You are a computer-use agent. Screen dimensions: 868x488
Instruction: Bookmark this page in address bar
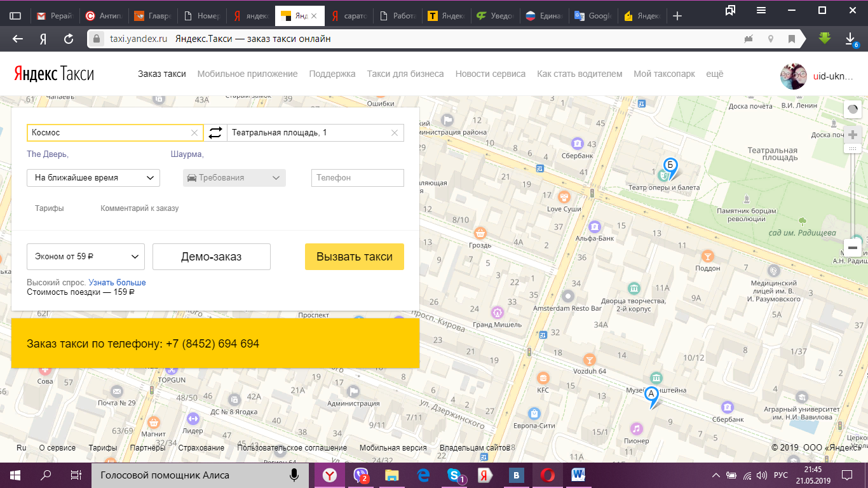click(x=792, y=39)
